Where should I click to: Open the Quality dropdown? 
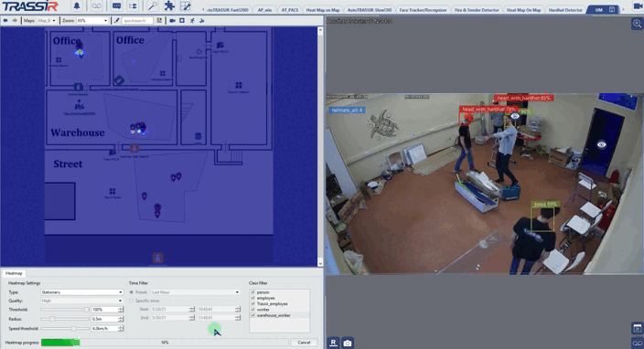pyautogui.click(x=81, y=301)
